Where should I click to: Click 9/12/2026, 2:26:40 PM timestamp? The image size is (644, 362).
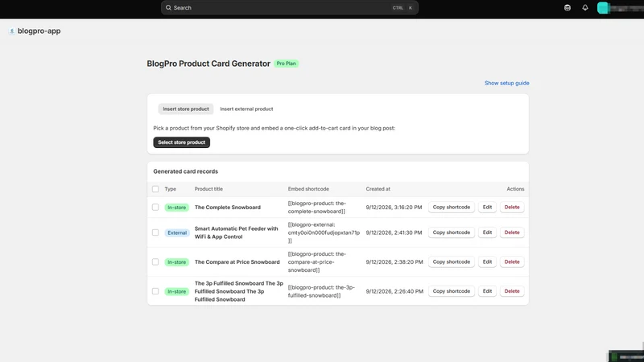[x=394, y=291]
